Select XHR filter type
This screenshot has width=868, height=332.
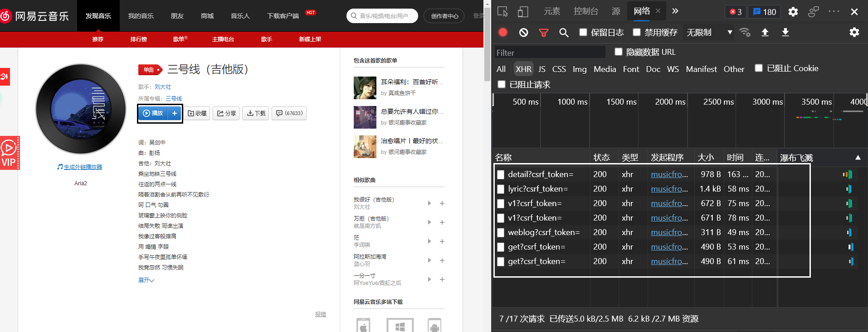pyautogui.click(x=523, y=69)
